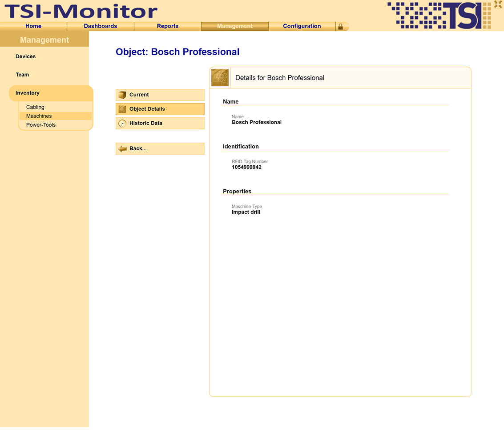Open the Home tab
The image size is (504, 432).
[x=33, y=26]
